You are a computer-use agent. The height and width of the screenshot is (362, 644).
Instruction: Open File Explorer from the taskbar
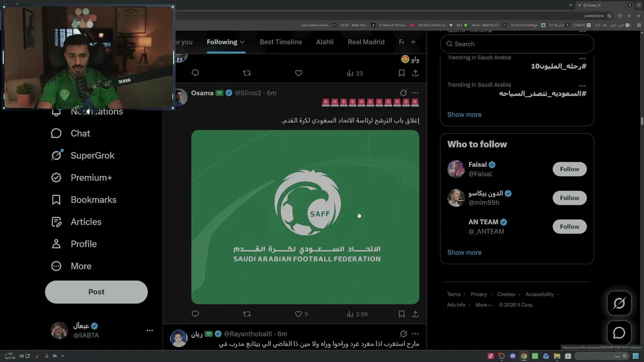(557, 356)
